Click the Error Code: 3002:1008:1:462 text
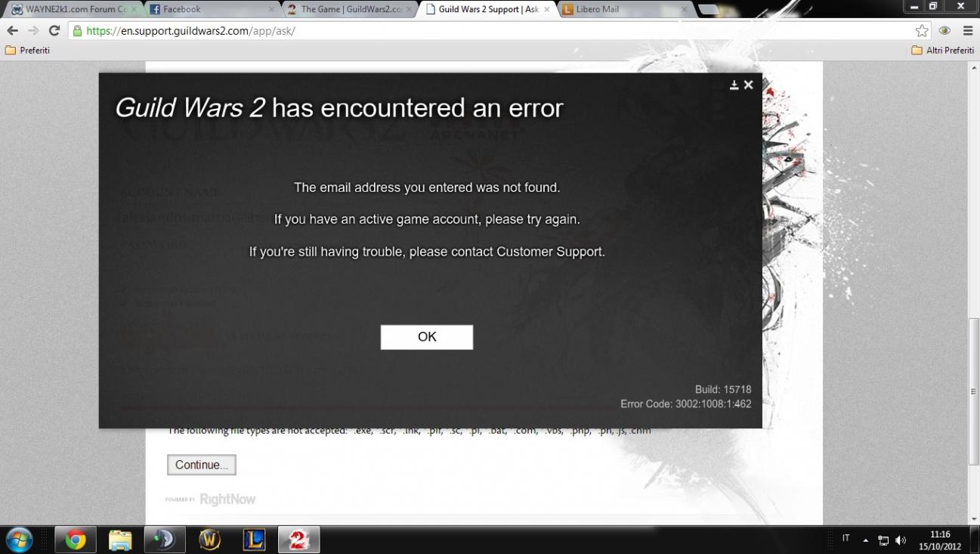Image resolution: width=980 pixels, height=554 pixels. [686, 404]
